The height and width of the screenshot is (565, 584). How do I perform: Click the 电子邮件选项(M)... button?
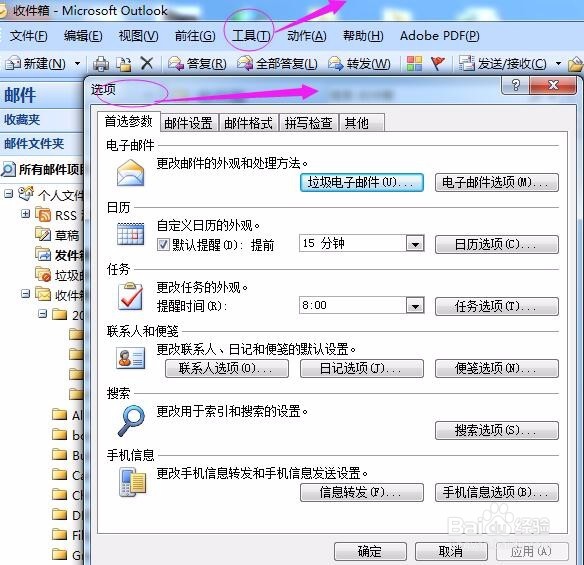[x=497, y=182]
